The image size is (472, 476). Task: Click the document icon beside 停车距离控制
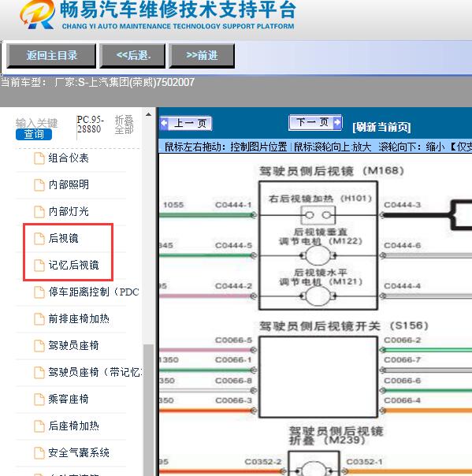39,292
